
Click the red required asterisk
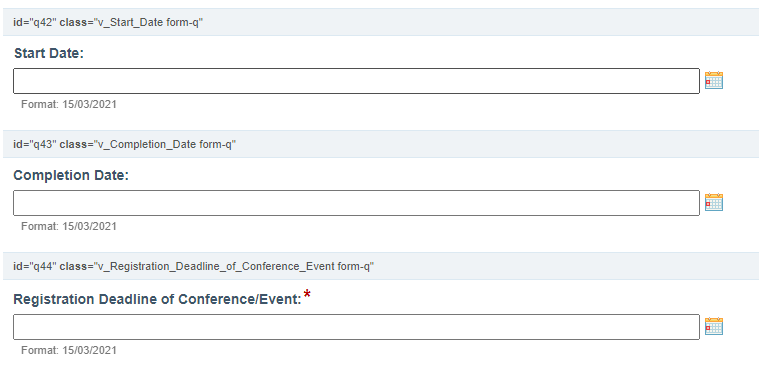click(307, 294)
